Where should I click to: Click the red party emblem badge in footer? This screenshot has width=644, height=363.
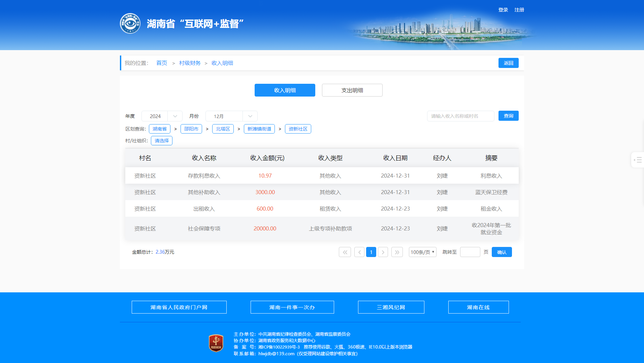click(216, 343)
